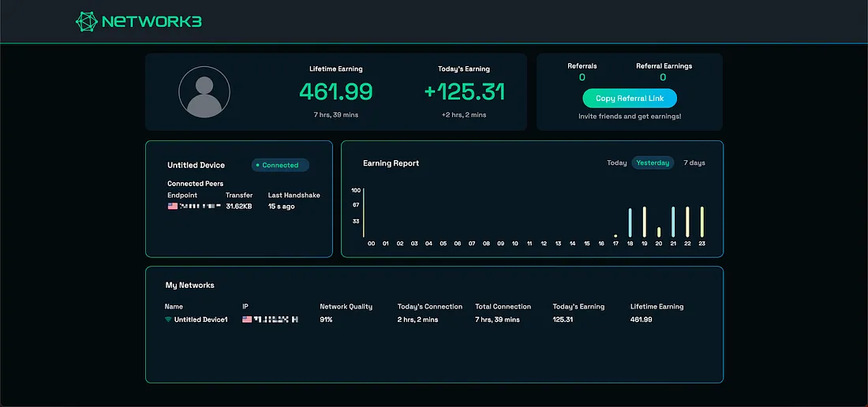Click the Earning Report heading
The image size is (868, 407).
(x=391, y=163)
